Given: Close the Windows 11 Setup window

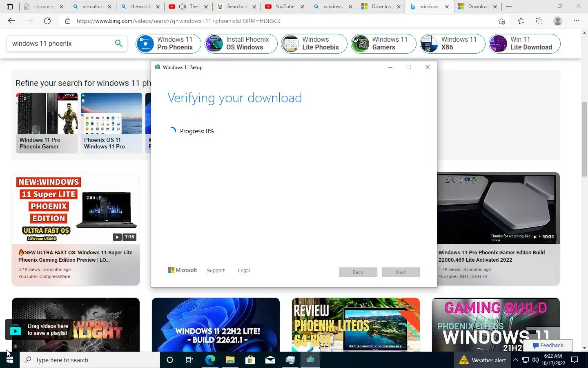Looking at the screenshot, I should (x=428, y=67).
